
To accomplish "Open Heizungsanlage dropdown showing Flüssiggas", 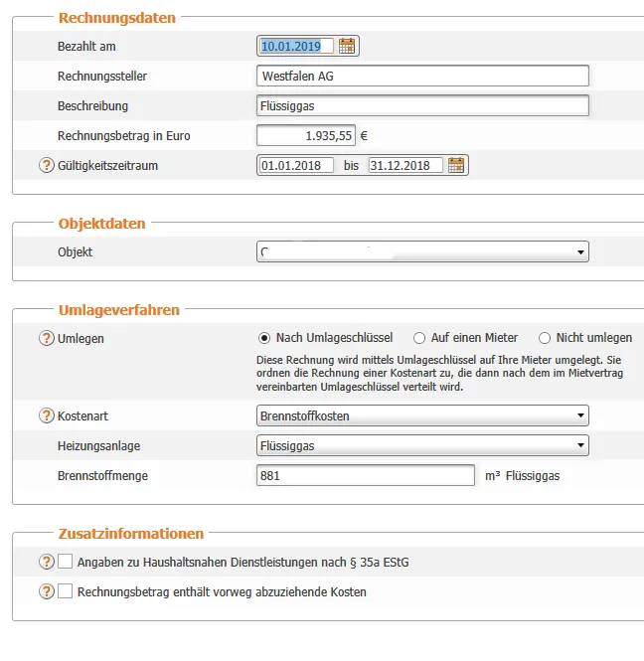I will tap(422, 445).
